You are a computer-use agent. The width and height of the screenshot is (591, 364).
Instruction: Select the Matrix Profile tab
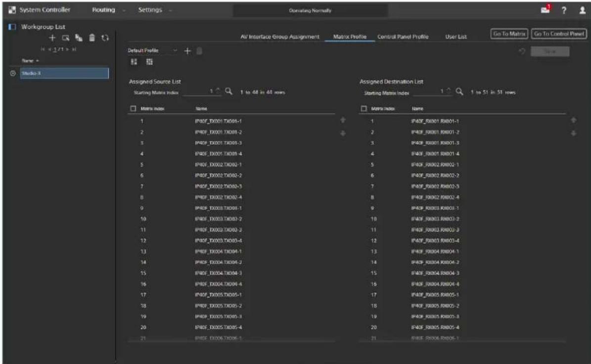pyautogui.click(x=350, y=37)
